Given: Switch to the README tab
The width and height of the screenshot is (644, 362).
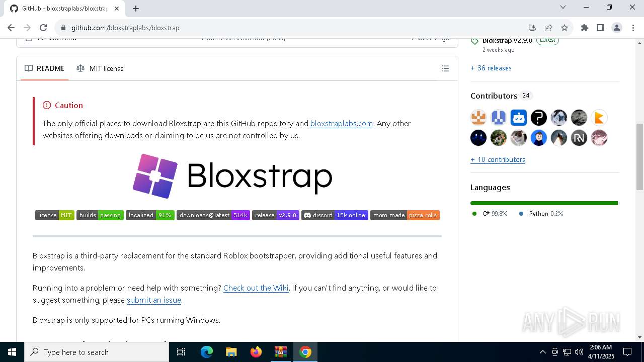Looking at the screenshot, I should tap(44, 68).
